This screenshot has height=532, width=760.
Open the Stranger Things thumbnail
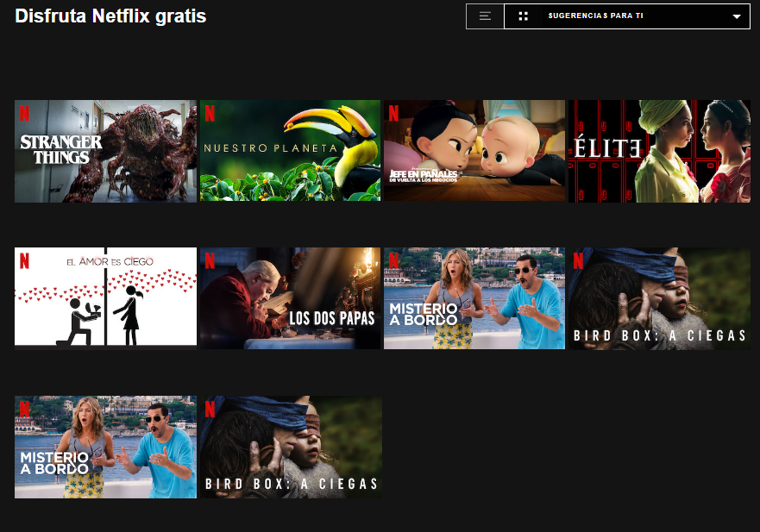point(105,152)
